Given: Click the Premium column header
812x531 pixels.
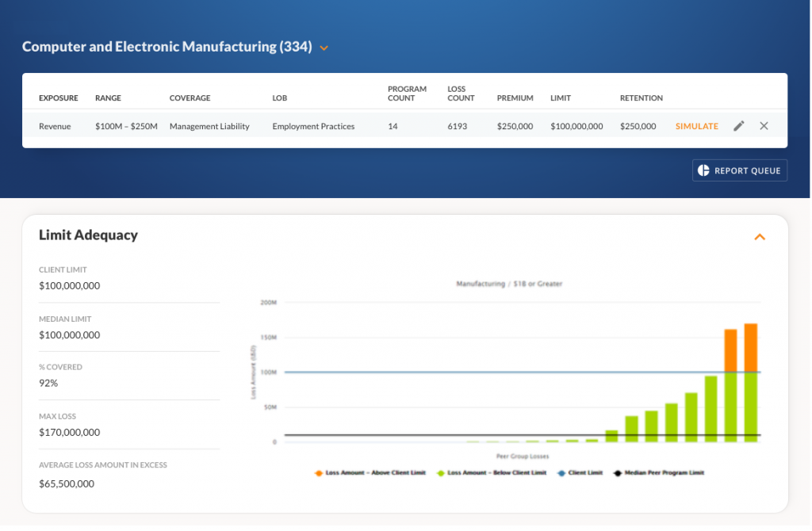Looking at the screenshot, I should point(515,98).
